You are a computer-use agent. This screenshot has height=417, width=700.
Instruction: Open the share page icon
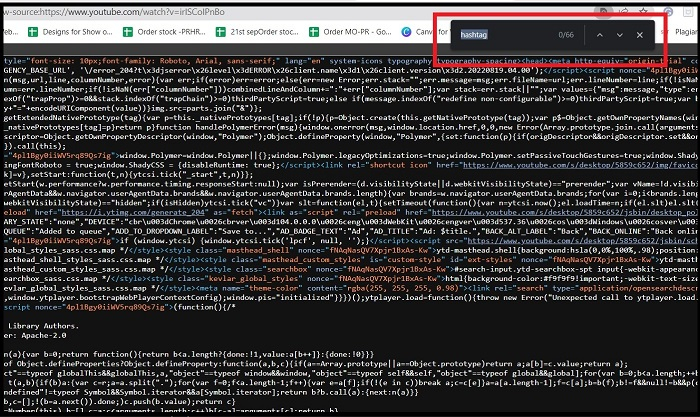pyautogui.click(x=624, y=12)
